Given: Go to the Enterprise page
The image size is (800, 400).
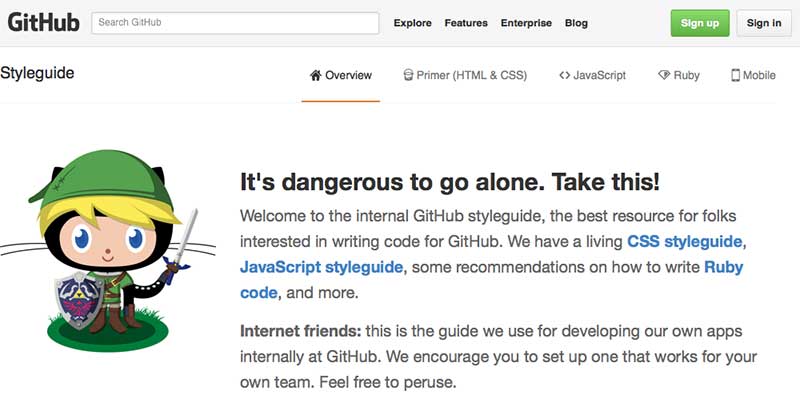Looking at the screenshot, I should point(526,23).
